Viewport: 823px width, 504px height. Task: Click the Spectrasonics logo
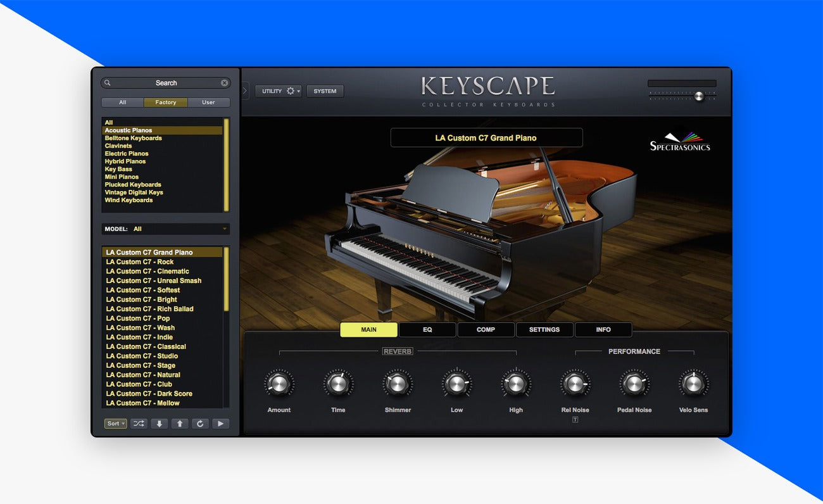click(x=680, y=142)
